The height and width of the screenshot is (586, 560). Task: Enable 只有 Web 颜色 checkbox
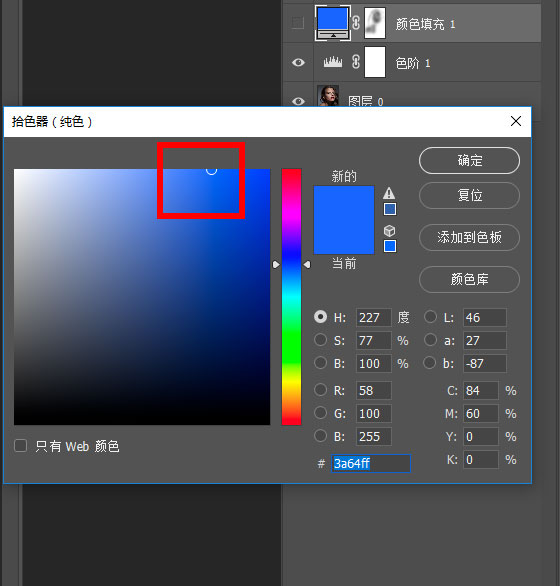click(21, 445)
